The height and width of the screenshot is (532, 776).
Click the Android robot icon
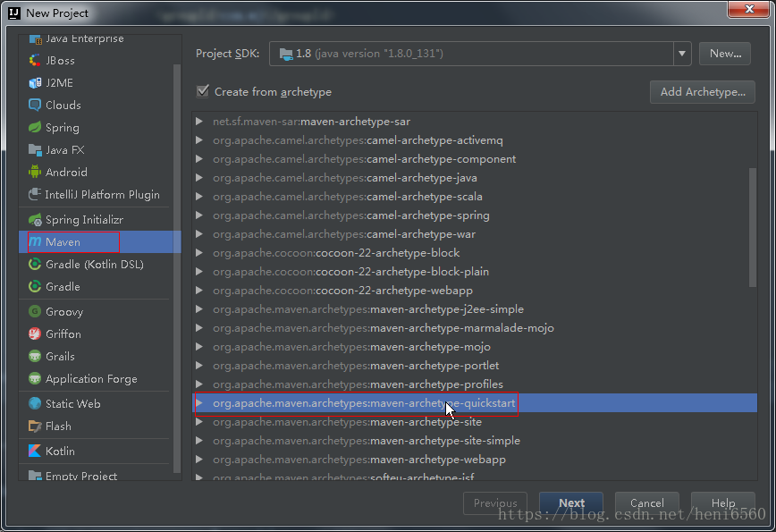(x=35, y=172)
